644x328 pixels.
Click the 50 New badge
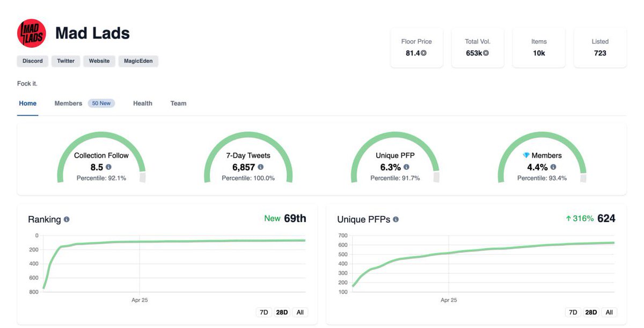click(x=101, y=103)
